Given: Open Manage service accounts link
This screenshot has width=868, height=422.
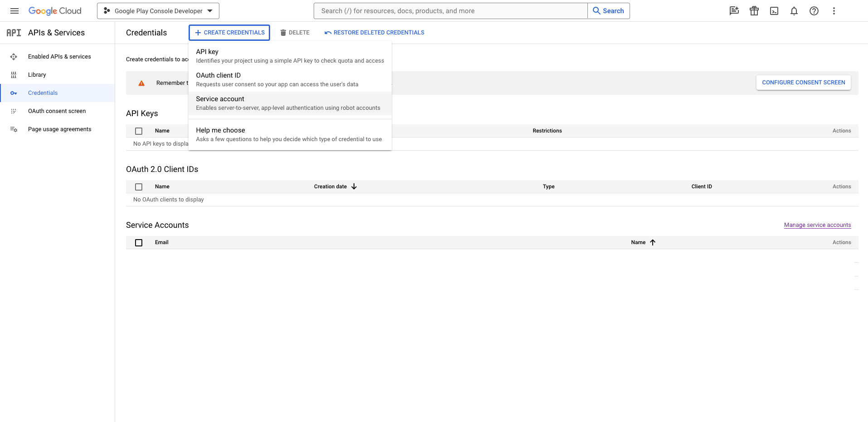Looking at the screenshot, I should [817, 225].
